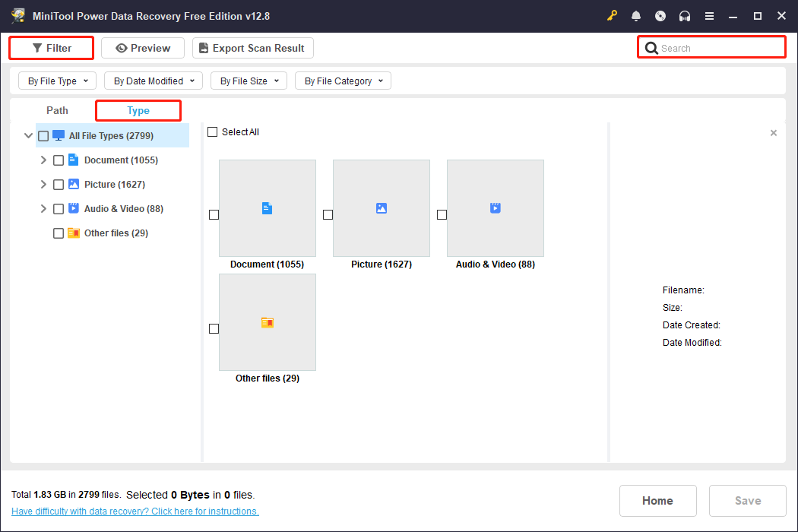798x532 pixels.
Task: Select All File Types (2799) row
Action: [x=112, y=135]
